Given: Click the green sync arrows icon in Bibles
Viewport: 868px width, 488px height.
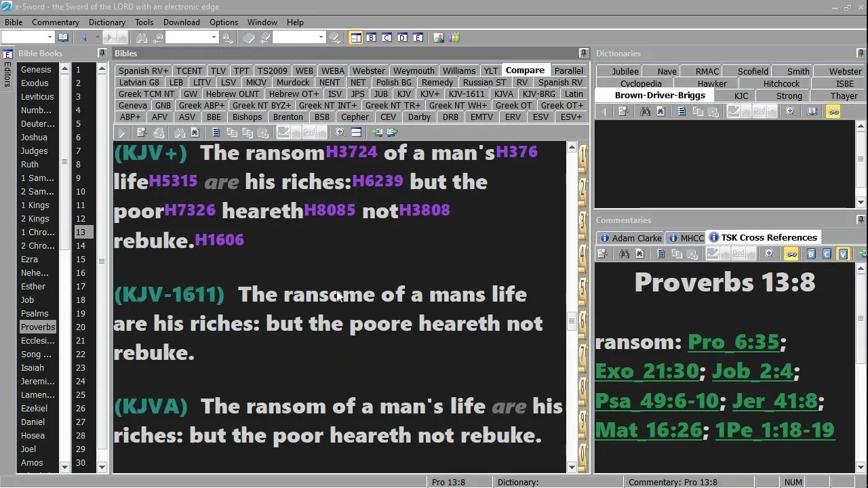Looking at the screenshot, I should coord(378,132).
